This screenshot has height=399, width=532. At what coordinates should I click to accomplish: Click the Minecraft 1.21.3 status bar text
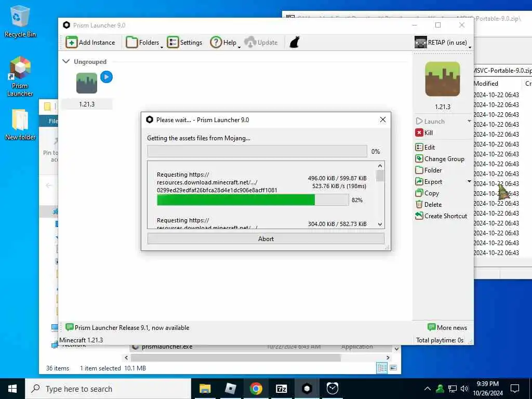81,340
